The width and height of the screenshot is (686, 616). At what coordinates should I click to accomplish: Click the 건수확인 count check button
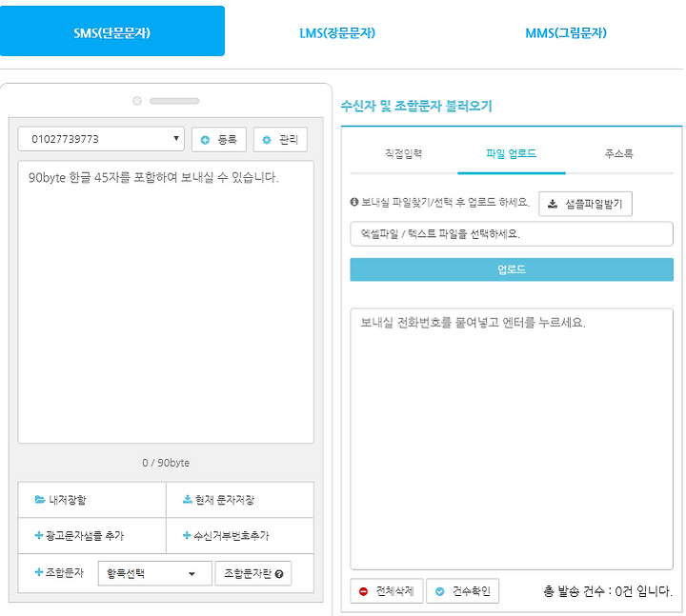point(462,591)
